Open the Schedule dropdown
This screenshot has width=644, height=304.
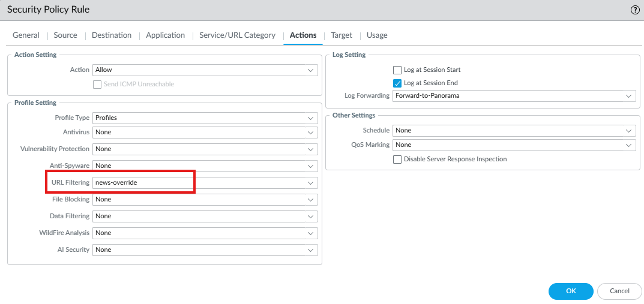(514, 131)
